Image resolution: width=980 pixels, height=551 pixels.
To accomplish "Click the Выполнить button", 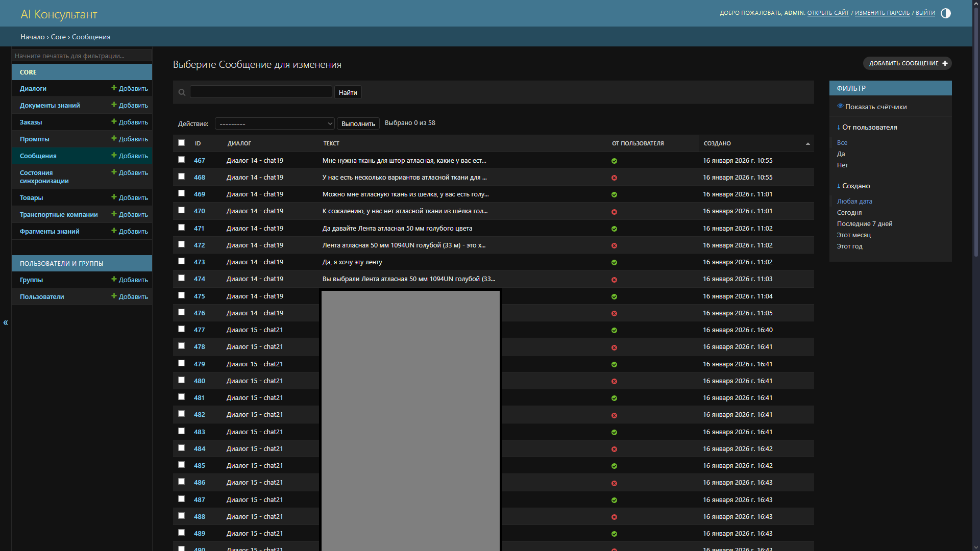I will pos(358,123).
